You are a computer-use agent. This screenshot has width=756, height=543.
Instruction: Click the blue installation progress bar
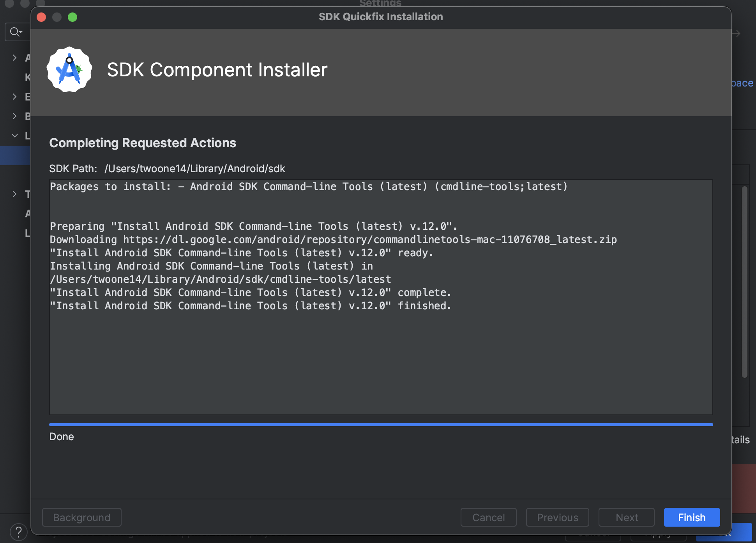pos(381,425)
